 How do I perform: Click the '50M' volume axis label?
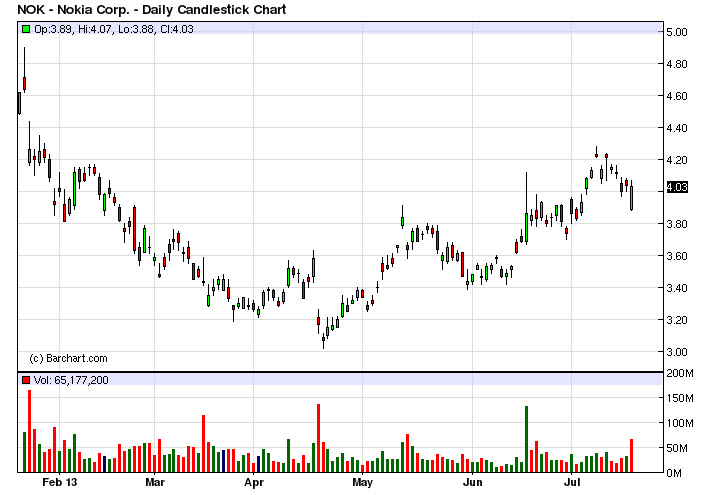point(680,448)
